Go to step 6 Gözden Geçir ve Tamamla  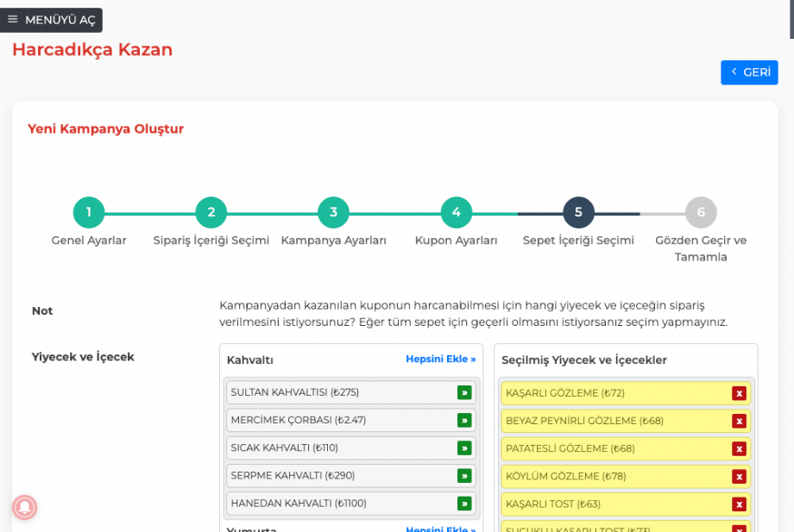[x=701, y=212]
